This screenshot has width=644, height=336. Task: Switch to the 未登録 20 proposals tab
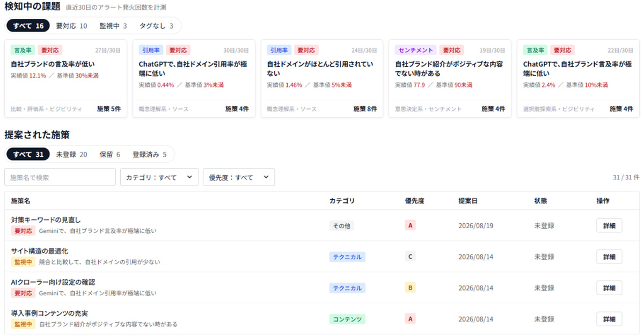[x=71, y=155]
